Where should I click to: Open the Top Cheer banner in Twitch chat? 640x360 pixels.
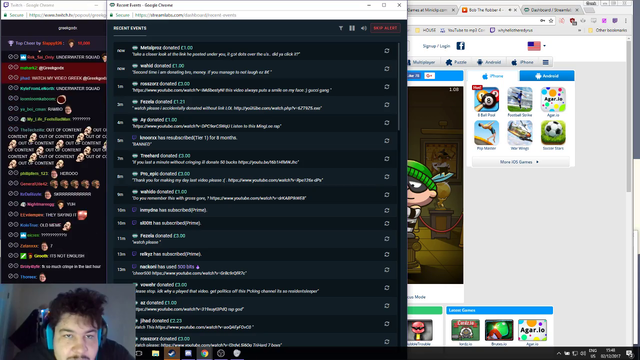53,43
